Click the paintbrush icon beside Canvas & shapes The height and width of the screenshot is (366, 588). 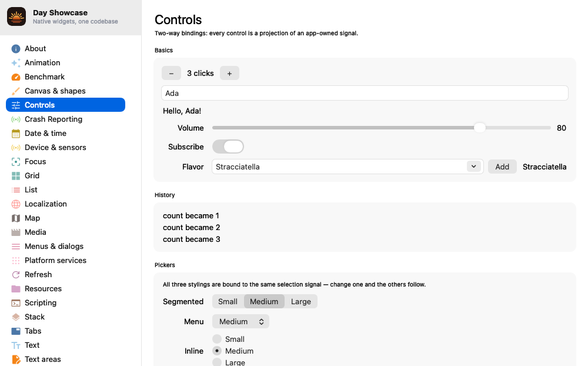[16, 91]
